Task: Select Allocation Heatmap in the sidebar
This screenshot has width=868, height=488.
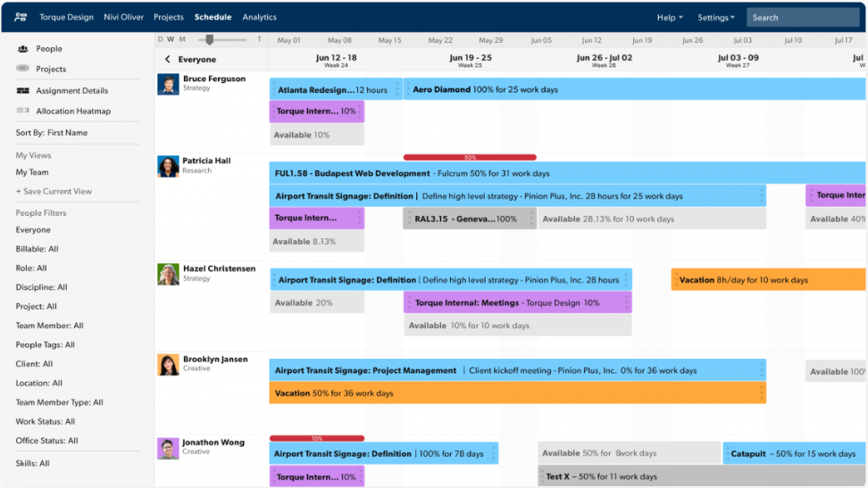Action: (x=73, y=112)
